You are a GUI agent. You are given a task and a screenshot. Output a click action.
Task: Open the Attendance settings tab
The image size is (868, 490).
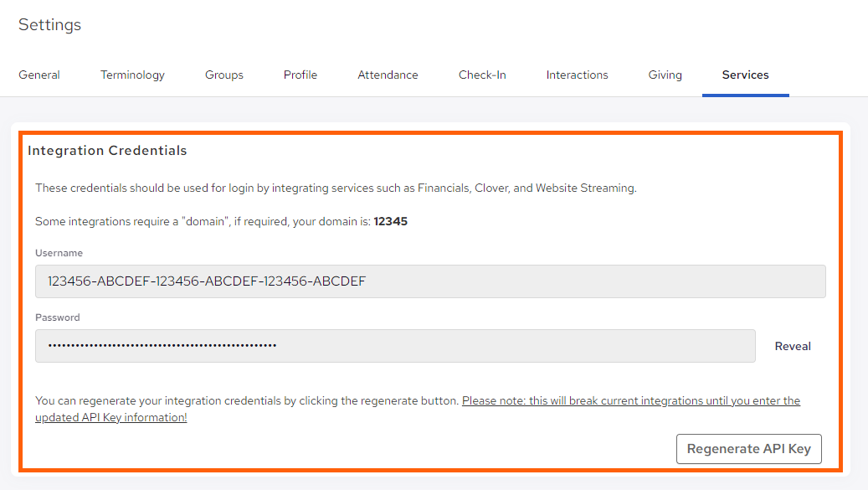[388, 75]
